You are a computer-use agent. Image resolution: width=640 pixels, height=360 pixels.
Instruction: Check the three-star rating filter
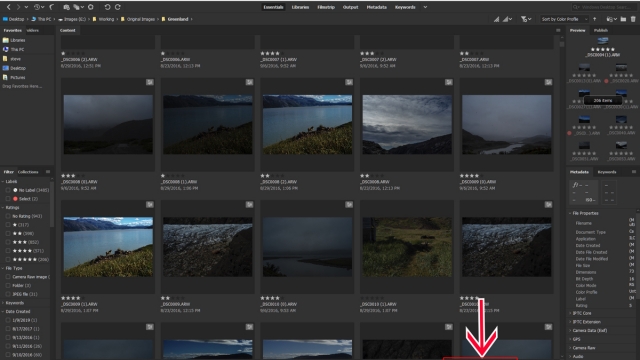8,242
